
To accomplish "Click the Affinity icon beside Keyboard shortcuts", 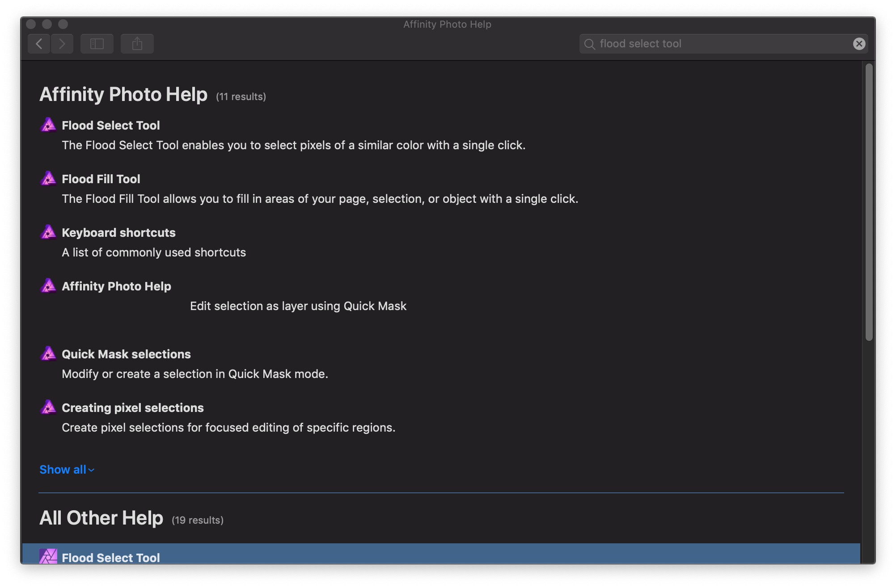I will (48, 232).
